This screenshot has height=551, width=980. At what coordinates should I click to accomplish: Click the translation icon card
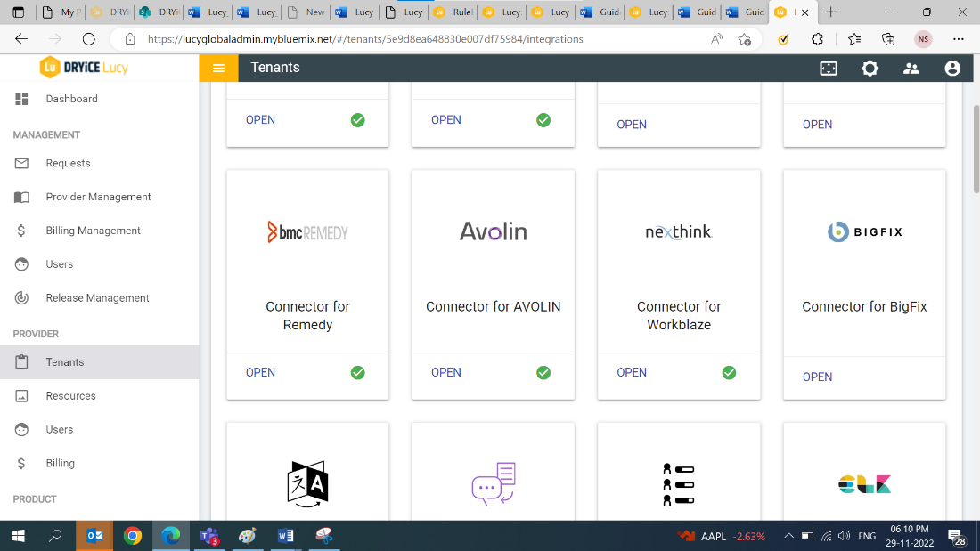coord(307,483)
